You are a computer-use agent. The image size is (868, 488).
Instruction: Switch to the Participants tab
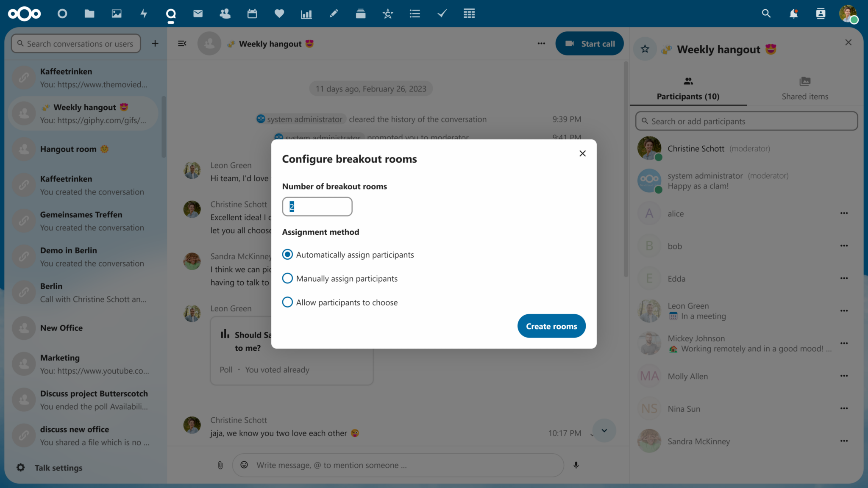tap(687, 88)
